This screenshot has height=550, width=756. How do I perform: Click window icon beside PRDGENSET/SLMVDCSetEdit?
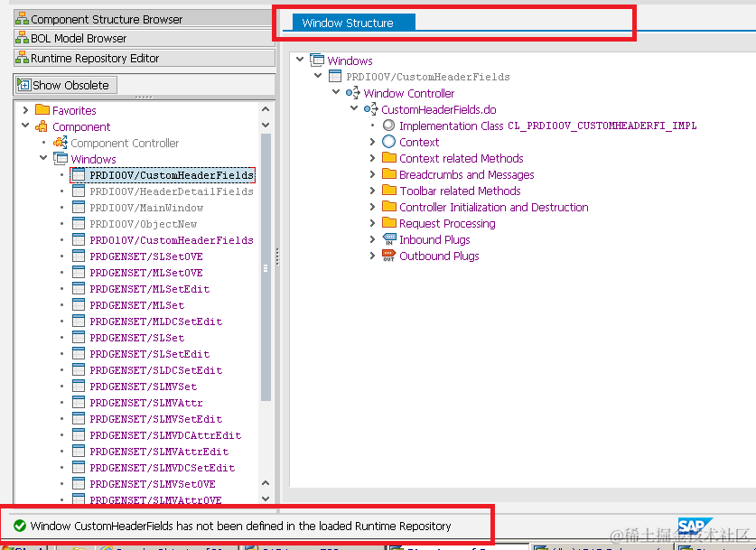(78, 468)
